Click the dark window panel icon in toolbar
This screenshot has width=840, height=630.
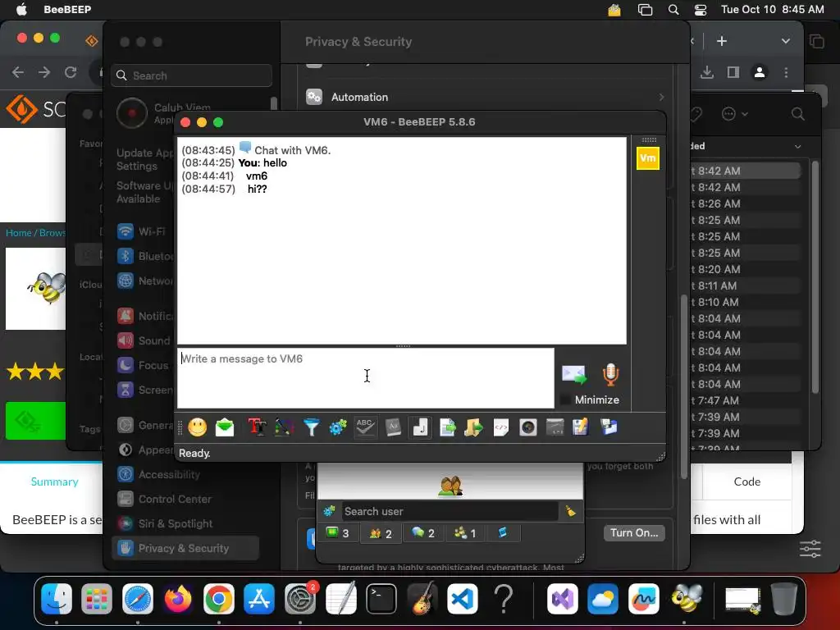[555, 427]
